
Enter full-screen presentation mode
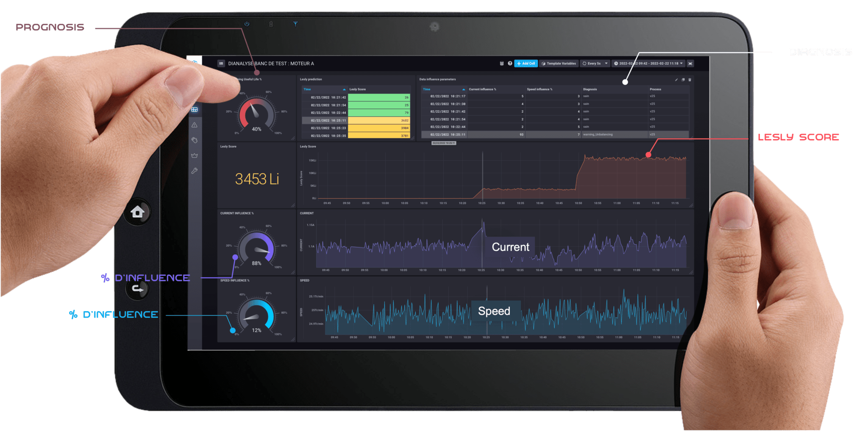690,64
